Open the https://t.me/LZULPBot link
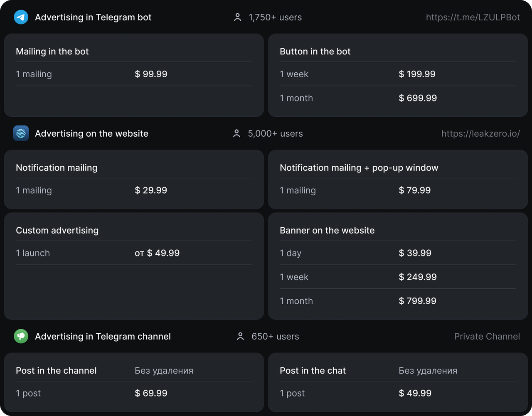532x416 pixels. (x=473, y=17)
